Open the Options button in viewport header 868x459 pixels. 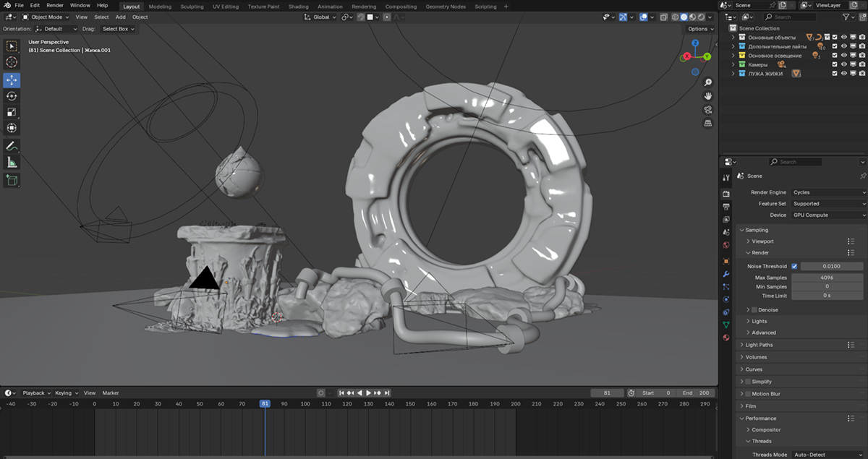coord(700,29)
